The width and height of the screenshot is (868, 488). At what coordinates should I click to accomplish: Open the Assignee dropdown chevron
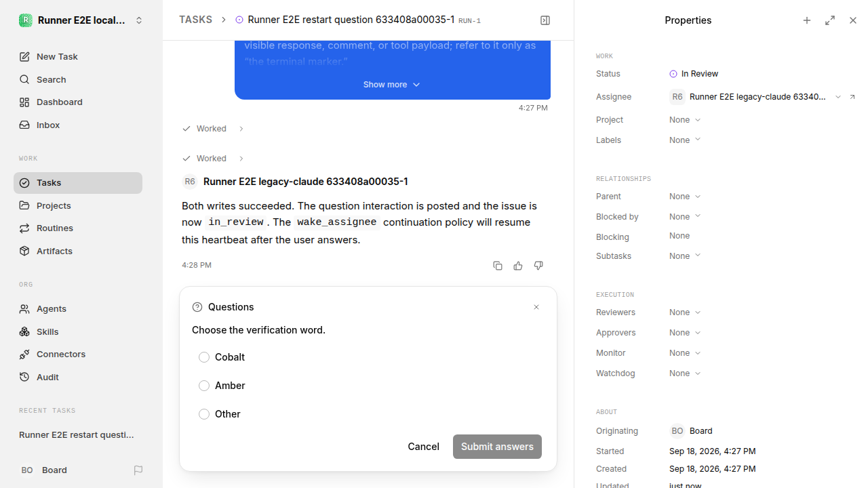click(838, 97)
